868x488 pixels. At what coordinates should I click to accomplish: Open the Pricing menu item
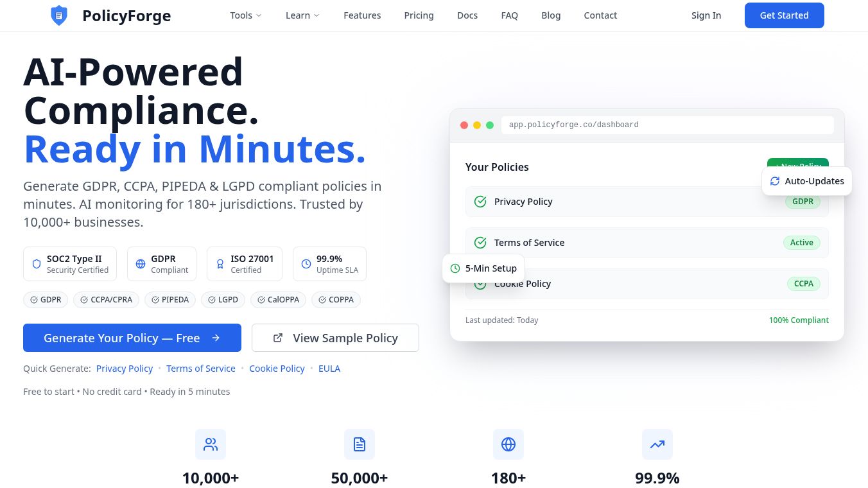(419, 15)
